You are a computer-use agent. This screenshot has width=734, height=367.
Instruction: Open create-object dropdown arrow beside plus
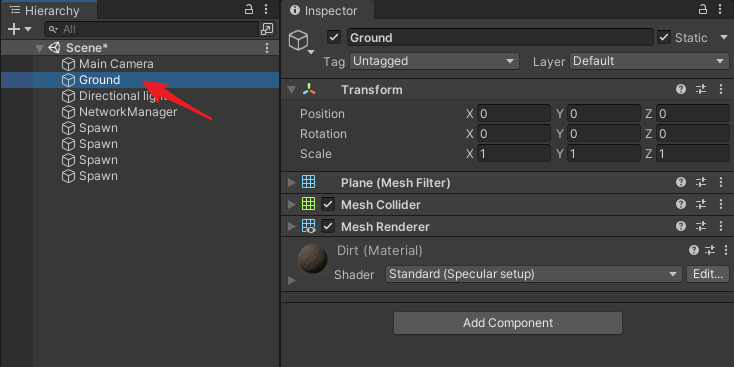click(28, 29)
